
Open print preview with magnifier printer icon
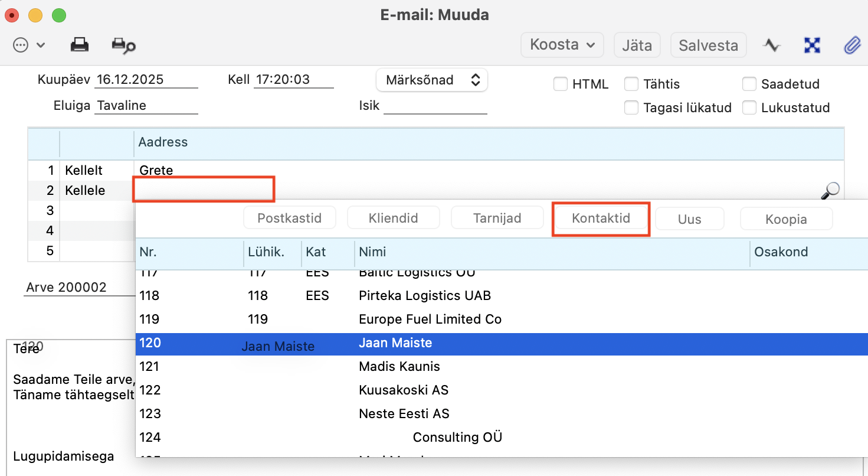point(123,45)
